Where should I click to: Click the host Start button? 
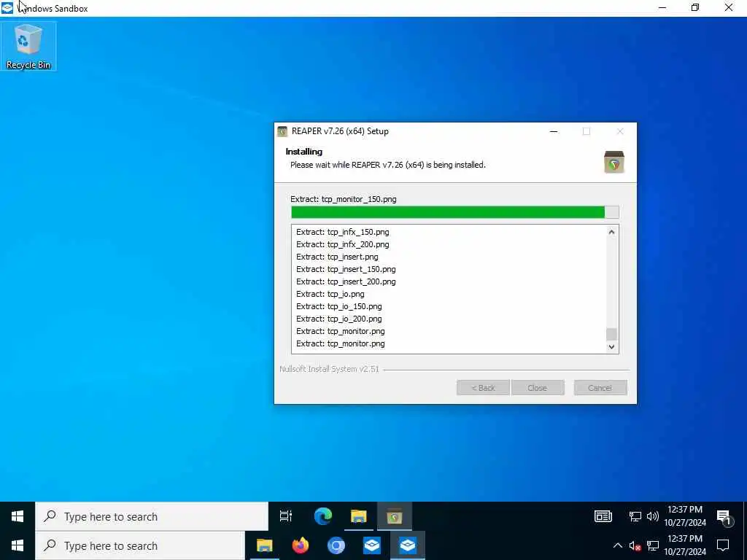coord(18,545)
